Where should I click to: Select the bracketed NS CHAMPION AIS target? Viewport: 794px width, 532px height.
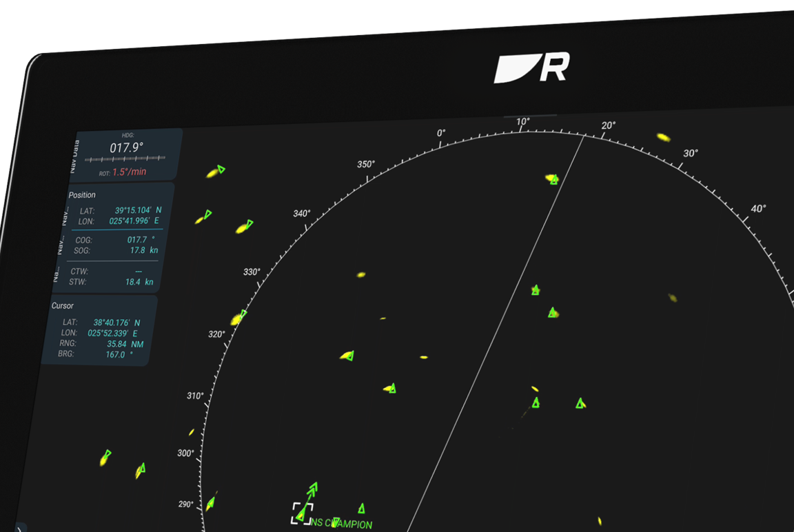click(x=301, y=513)
